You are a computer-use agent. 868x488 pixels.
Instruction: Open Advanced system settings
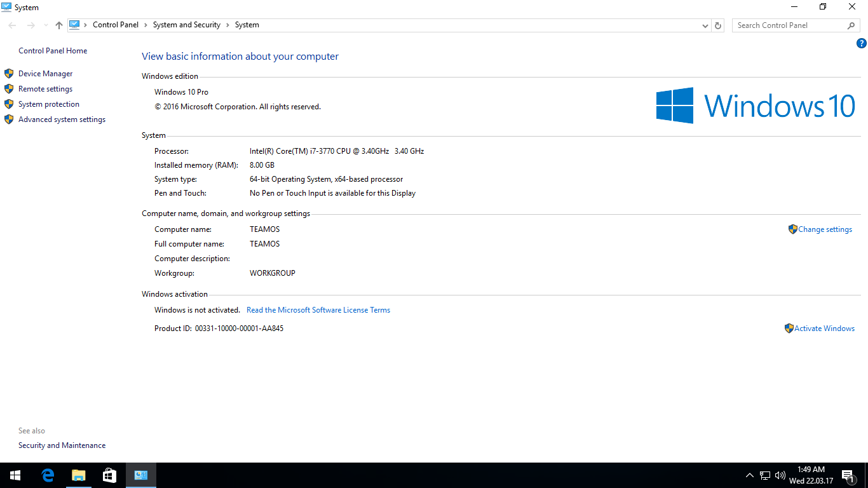pos(62,119)
